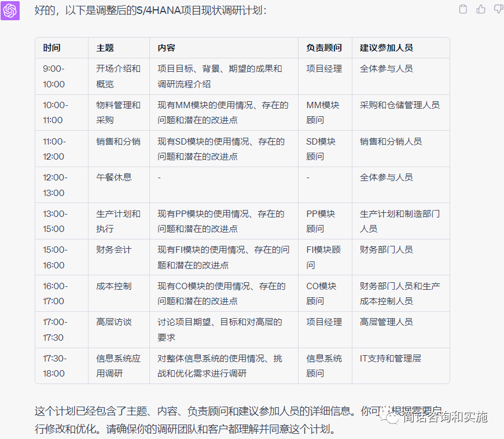
Task: Select the 高层访谈 topic cell
Action: tap(114, 322)
